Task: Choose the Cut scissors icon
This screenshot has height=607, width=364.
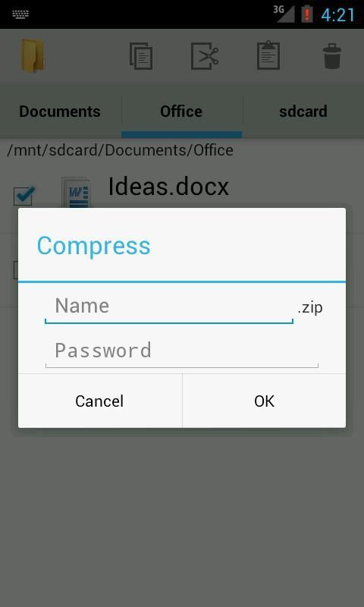Action: (x=205, y=56)
